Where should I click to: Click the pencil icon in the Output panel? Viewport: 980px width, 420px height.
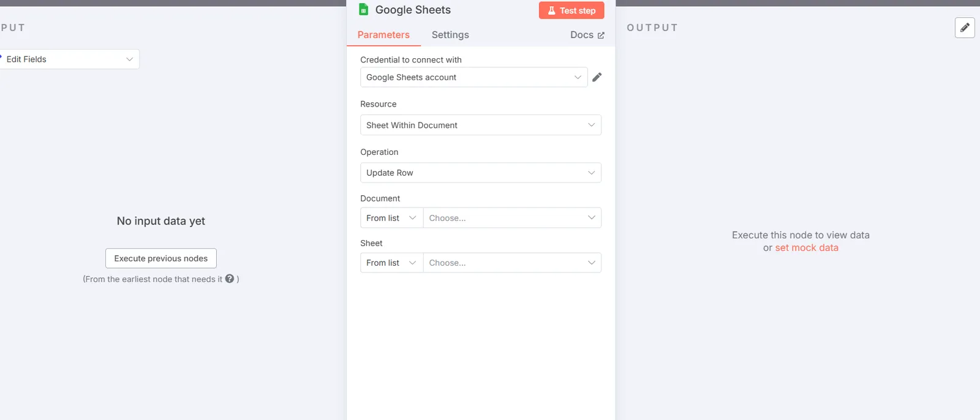(x=965, y=28)
